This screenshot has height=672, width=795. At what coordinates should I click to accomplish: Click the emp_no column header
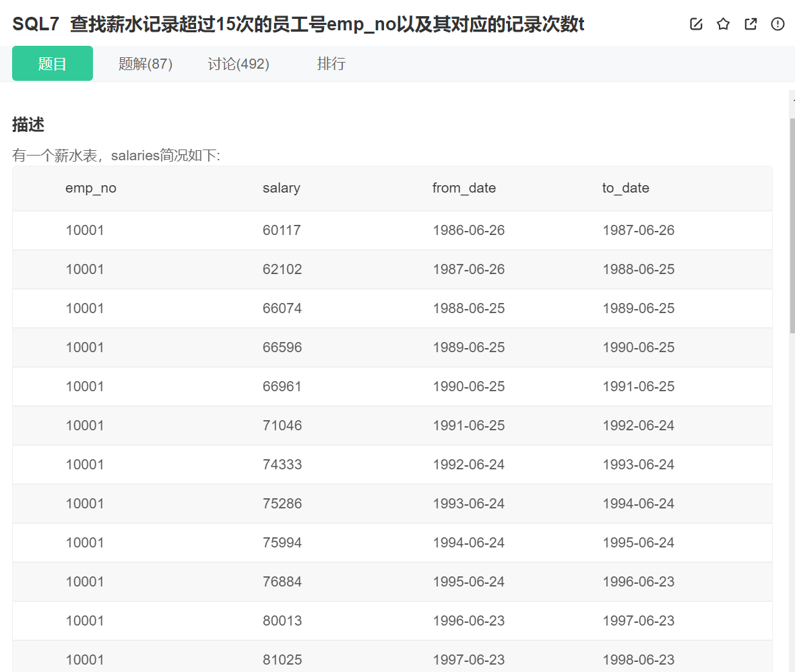(91, 188)
